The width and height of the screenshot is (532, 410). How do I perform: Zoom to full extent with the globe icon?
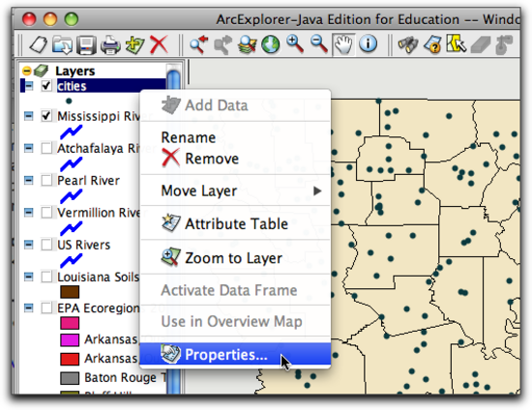coord(271,44)
